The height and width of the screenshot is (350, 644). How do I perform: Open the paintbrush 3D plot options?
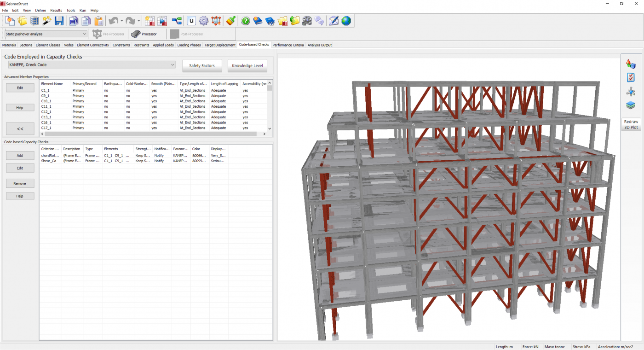231,21
